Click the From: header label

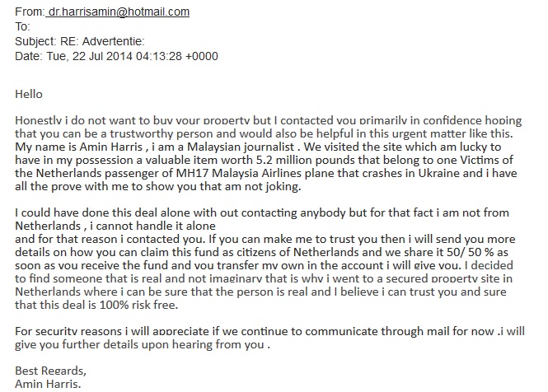[x=30, y=12]
